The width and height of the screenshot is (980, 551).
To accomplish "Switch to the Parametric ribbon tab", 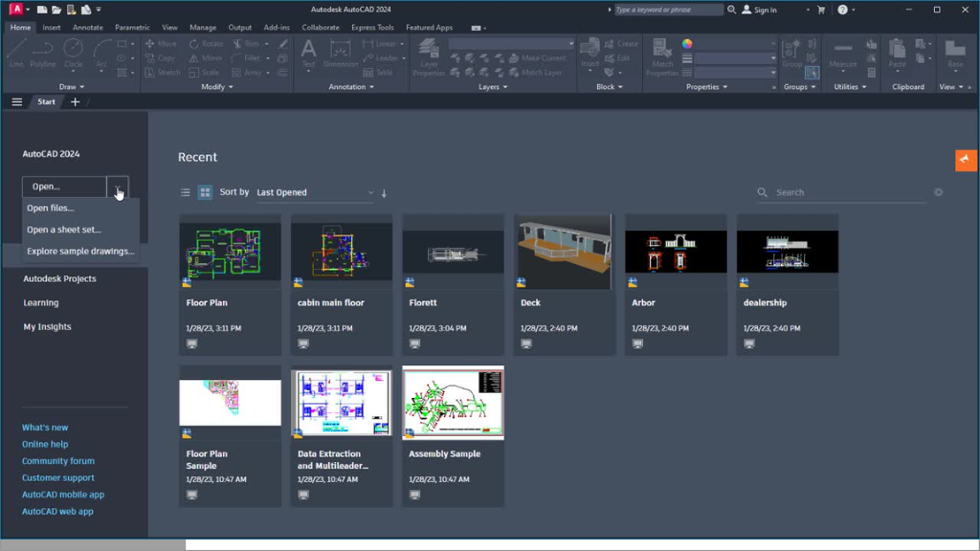I will [x=132, y=28].
